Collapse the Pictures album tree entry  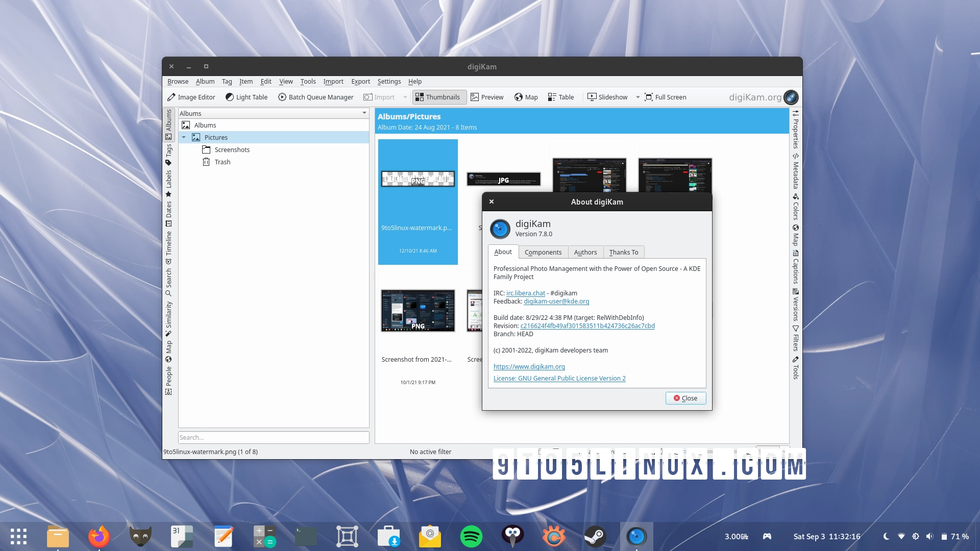[184, 137]
